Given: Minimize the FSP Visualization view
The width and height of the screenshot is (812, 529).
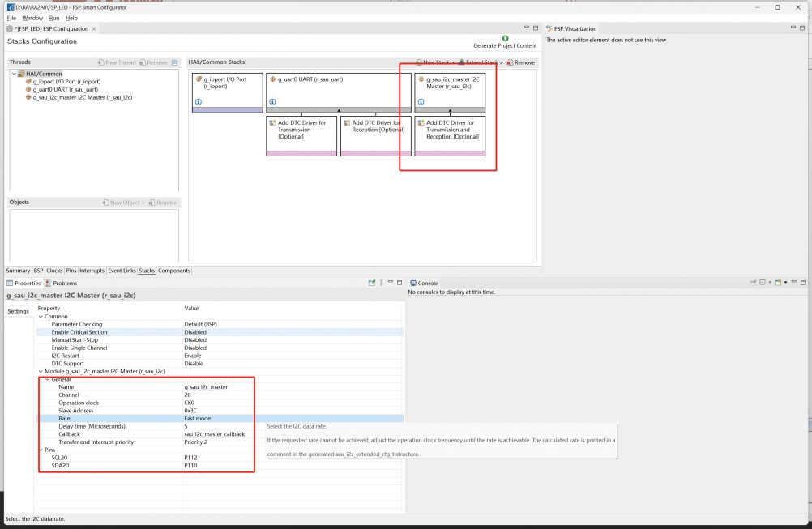Looking at the screenshot, I should [x=793, y=28].
